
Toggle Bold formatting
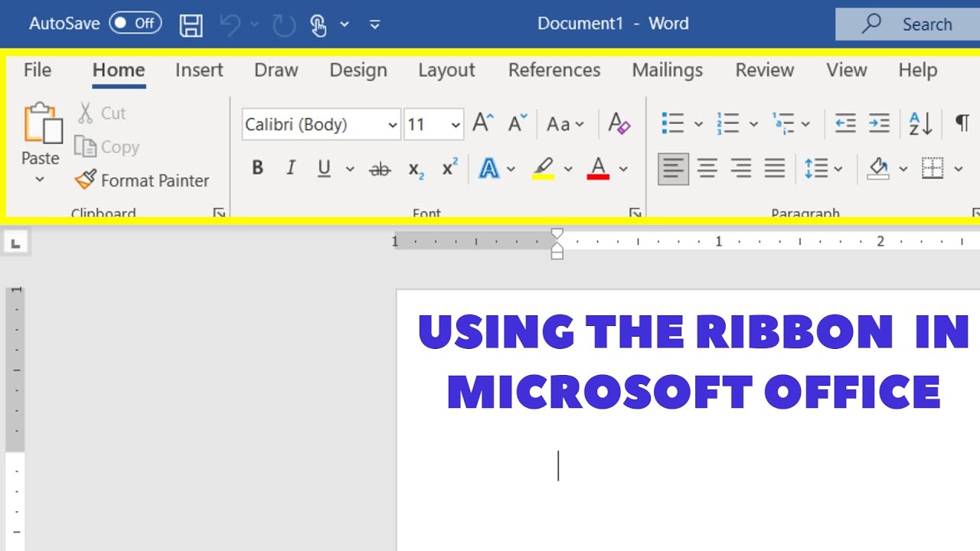pos(257,168)
